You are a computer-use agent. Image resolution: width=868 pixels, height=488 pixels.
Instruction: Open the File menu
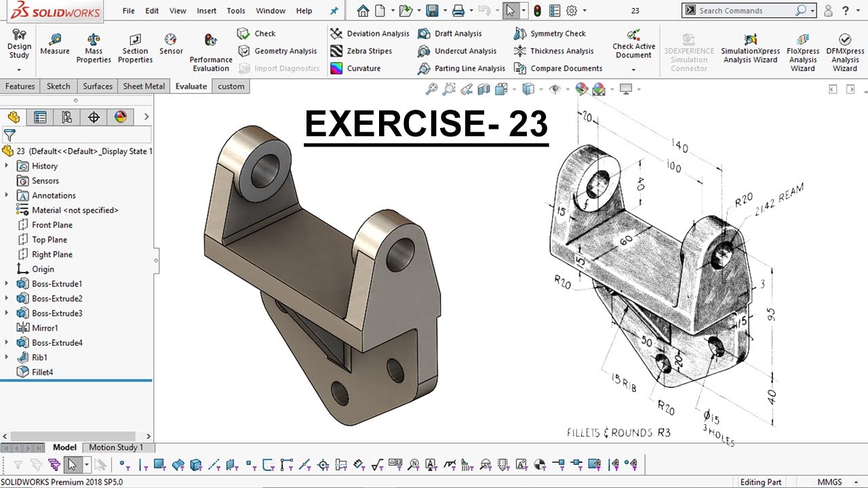click(x=128, y=11)
